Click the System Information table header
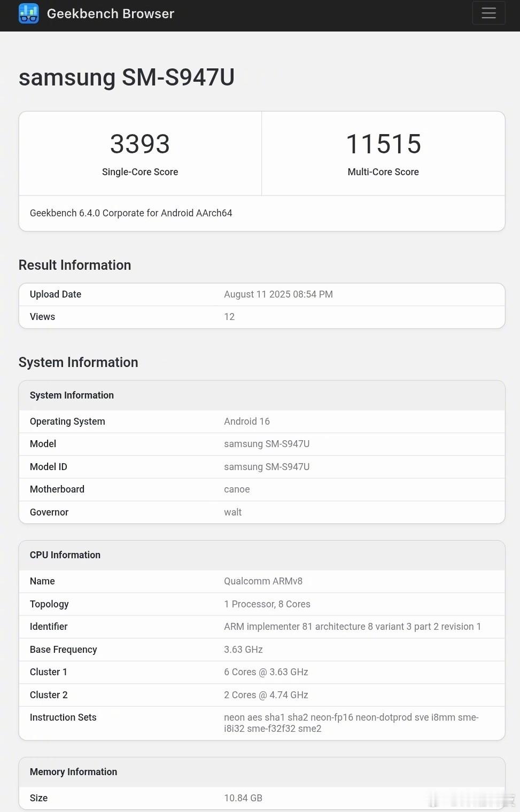The height and width of the screenshot is (812, 520). pyautogui.click(x=72, y=395)
